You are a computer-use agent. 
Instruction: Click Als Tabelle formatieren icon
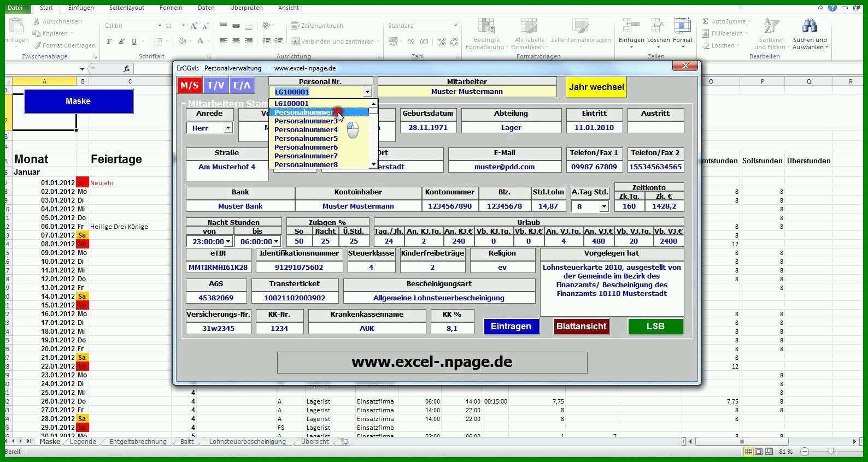(529, 26)
